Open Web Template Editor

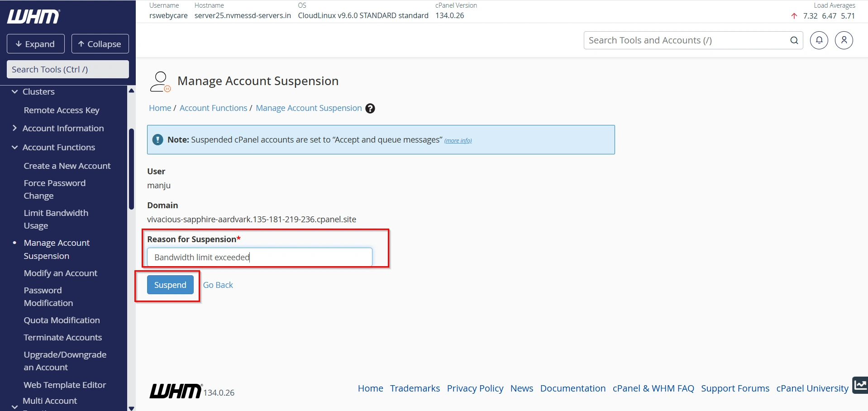coord(65,385)
